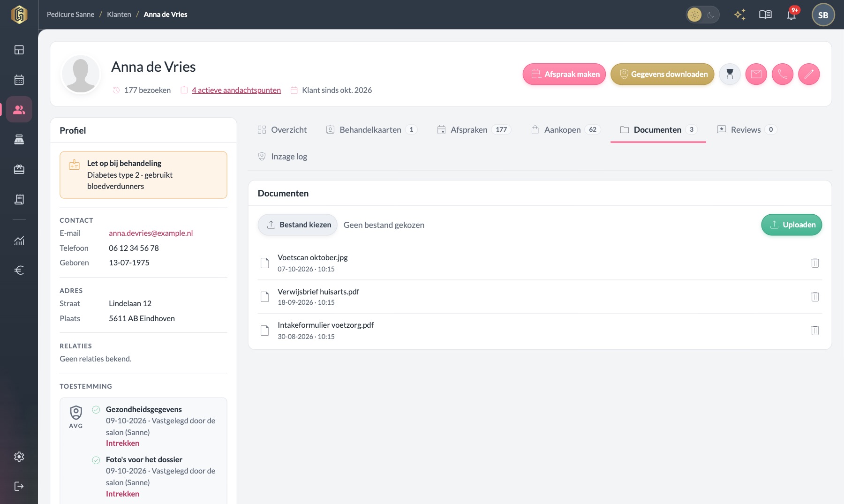Toggle the light/dark mode switch
The image size is (844, 504).
pos(702,15)
